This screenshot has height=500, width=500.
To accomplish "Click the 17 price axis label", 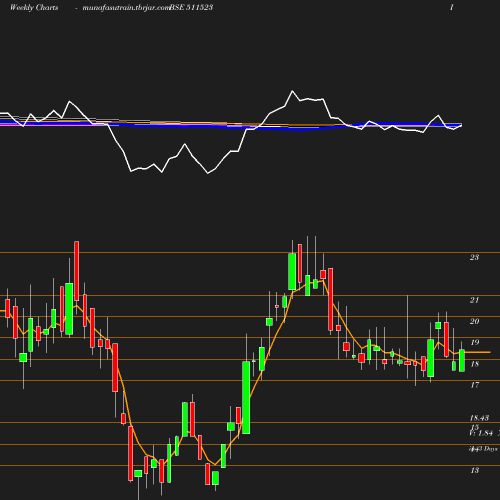I will click(474, 385).
